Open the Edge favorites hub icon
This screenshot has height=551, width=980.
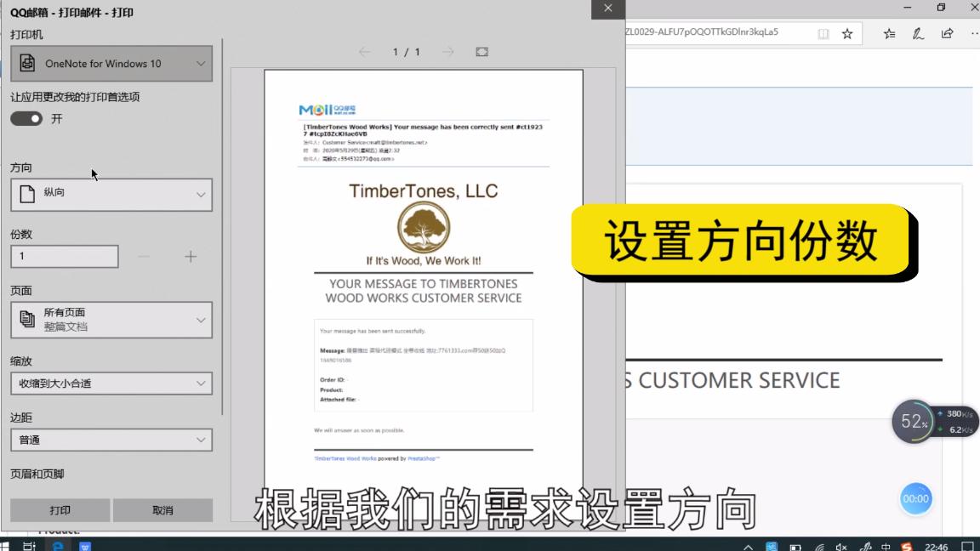pos(889,34)
